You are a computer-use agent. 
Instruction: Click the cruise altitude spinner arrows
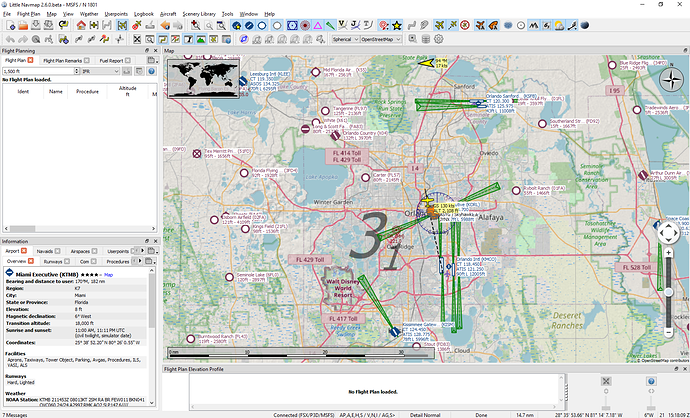(77, 71)
